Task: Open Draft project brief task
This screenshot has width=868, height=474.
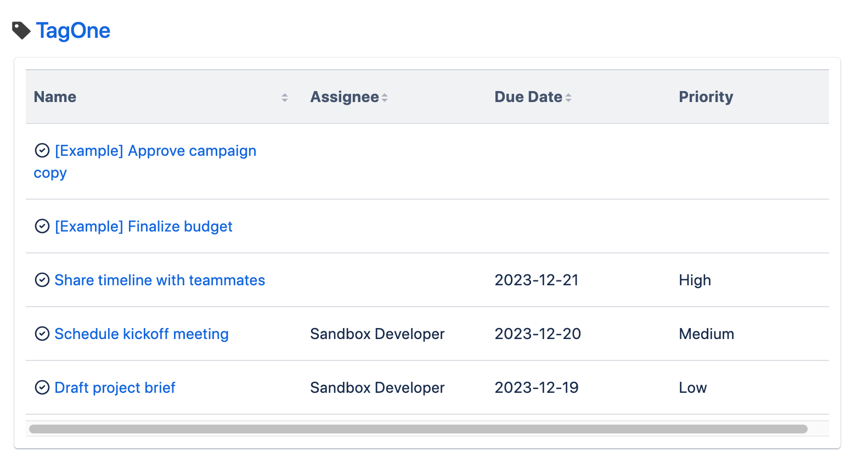Action: [x=115, y=388]
